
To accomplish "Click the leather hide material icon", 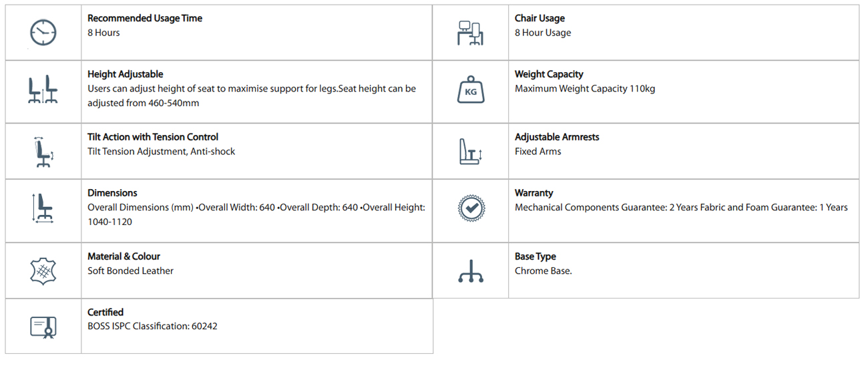I will click(x=43, y=270).
